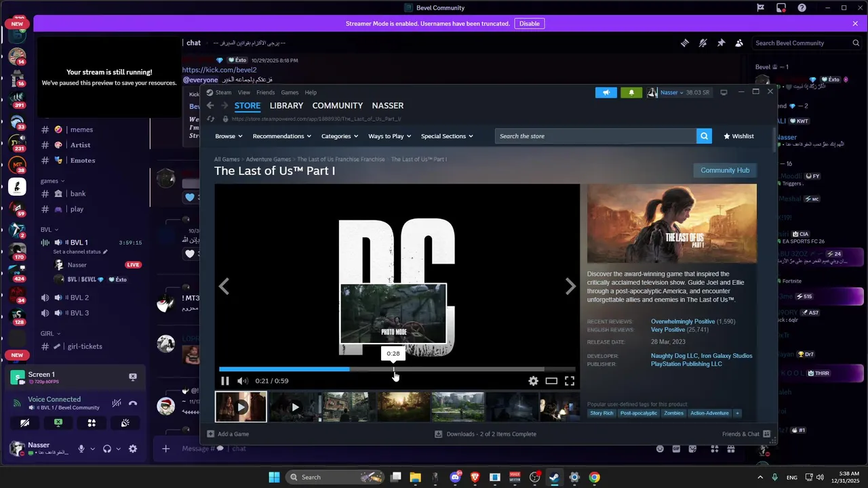Mute the Discord microphone
Screen dimensions: 868x488
click(81, 449)
